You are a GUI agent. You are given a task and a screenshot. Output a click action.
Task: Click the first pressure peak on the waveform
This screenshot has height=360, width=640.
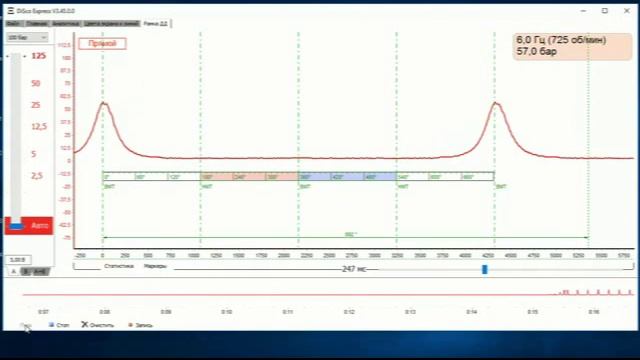click(x=104, y=104)
